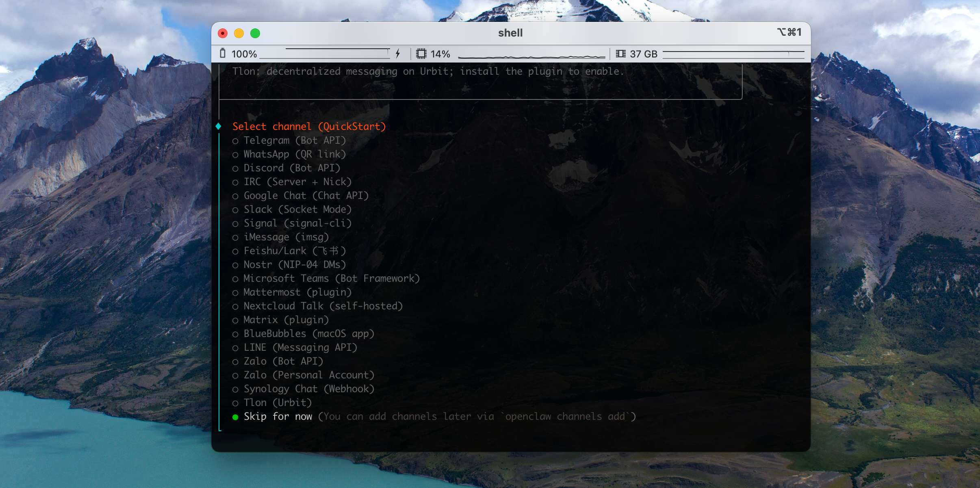The image size is (980, 488).
Task: Click the RAM memory icon near 37 GB
Action: [621, 53]
